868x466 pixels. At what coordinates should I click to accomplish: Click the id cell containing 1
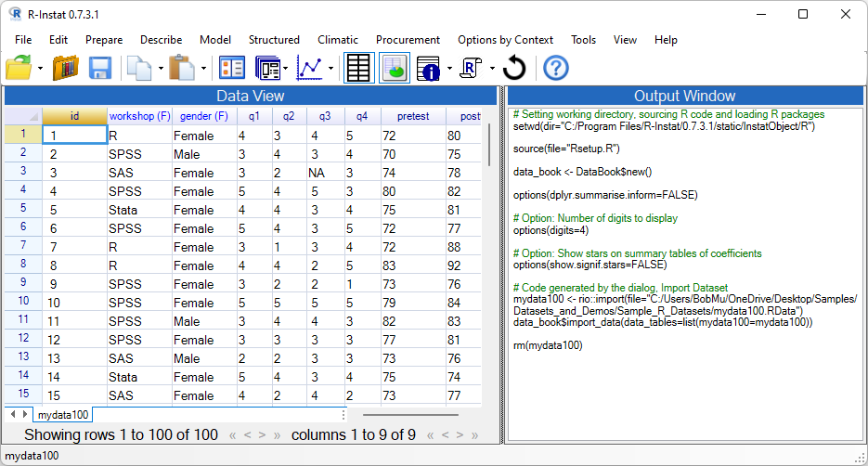(75, 135)
